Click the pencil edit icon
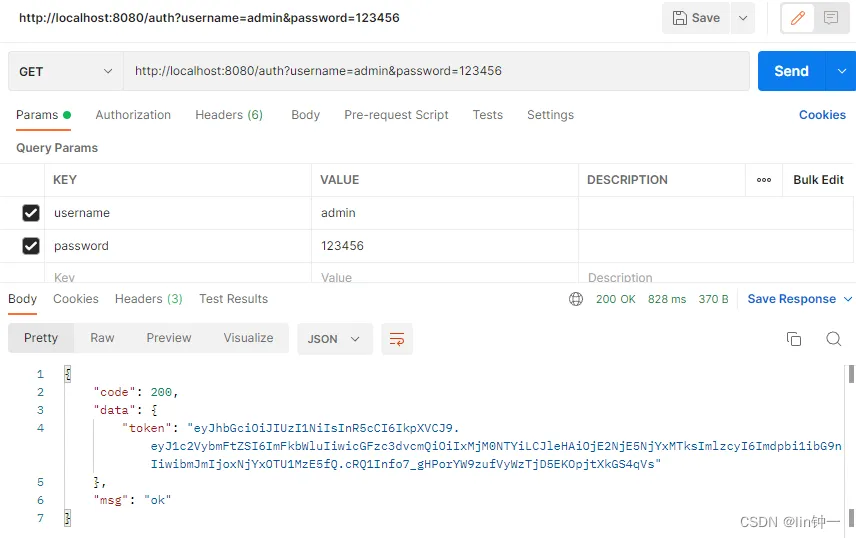 [x=798, y=18]
